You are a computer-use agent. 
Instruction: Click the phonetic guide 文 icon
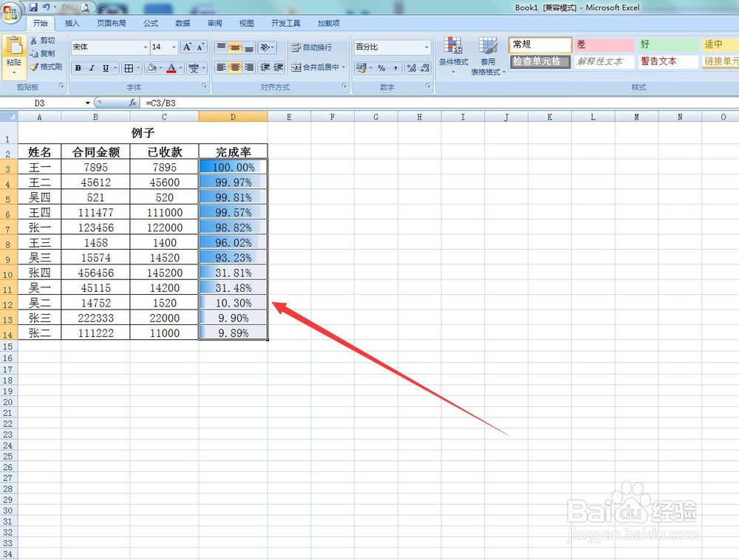point(194,68)
